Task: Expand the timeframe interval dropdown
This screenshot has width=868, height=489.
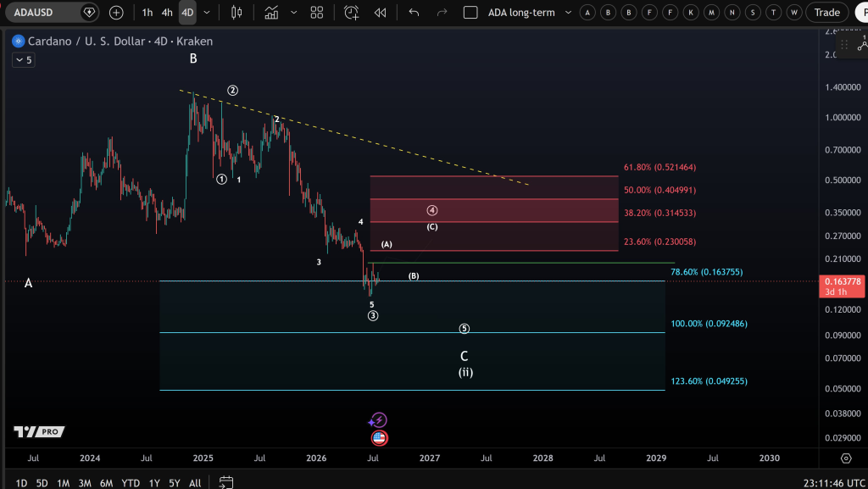Action: (207, 12)
